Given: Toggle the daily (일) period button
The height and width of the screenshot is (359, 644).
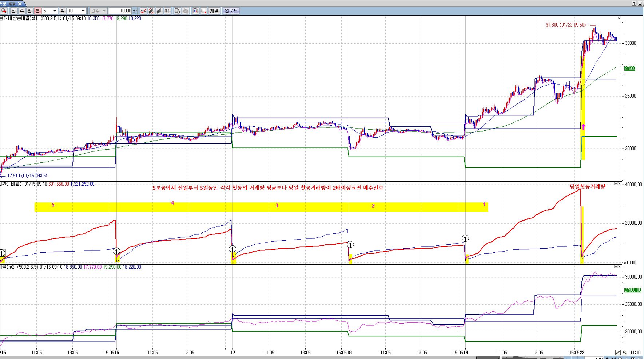Looking at the screenshot, I should tap(14, 11).
